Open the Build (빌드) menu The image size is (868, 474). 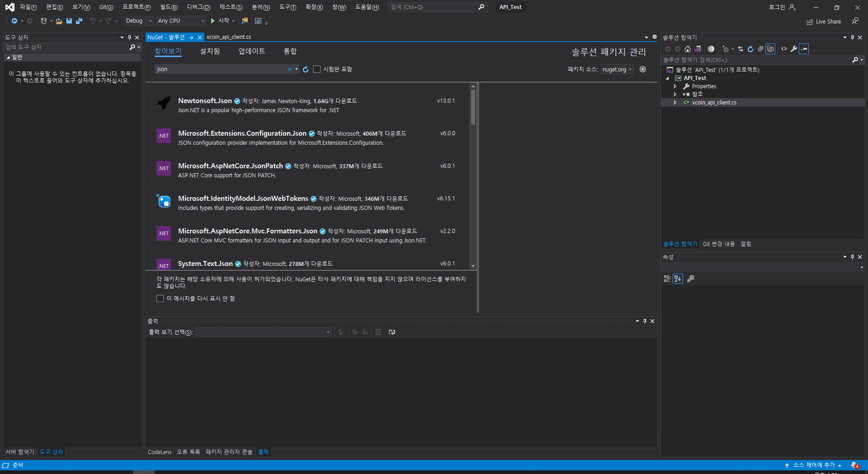point(169,7)
